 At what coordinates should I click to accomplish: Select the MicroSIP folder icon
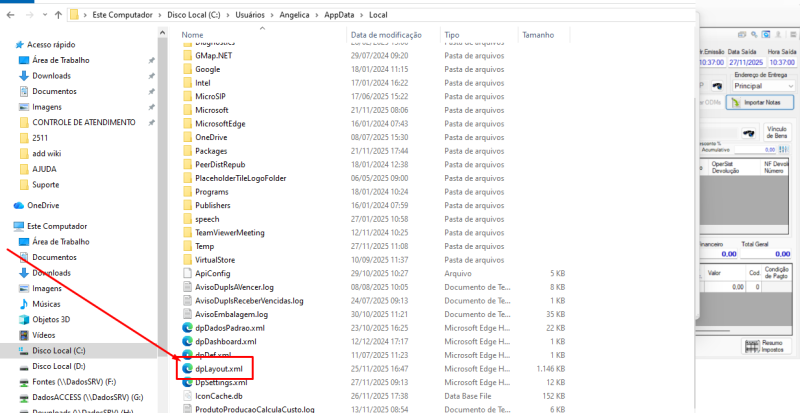point(187,96)
